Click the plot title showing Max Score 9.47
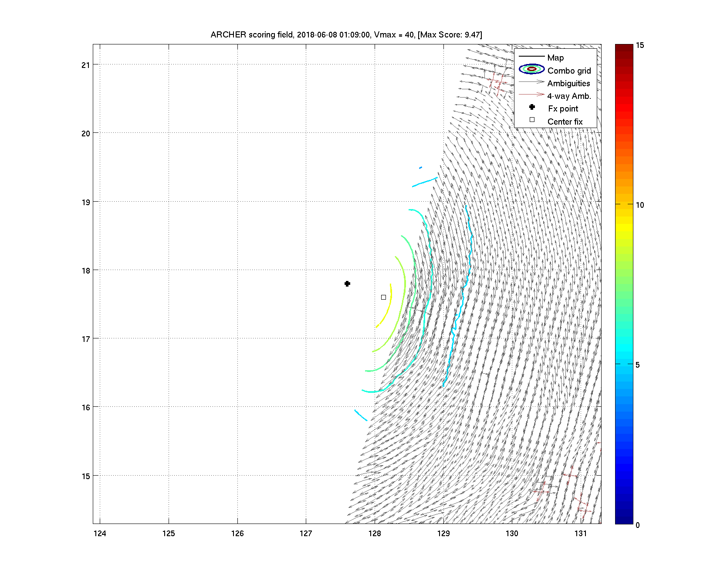 346,35
